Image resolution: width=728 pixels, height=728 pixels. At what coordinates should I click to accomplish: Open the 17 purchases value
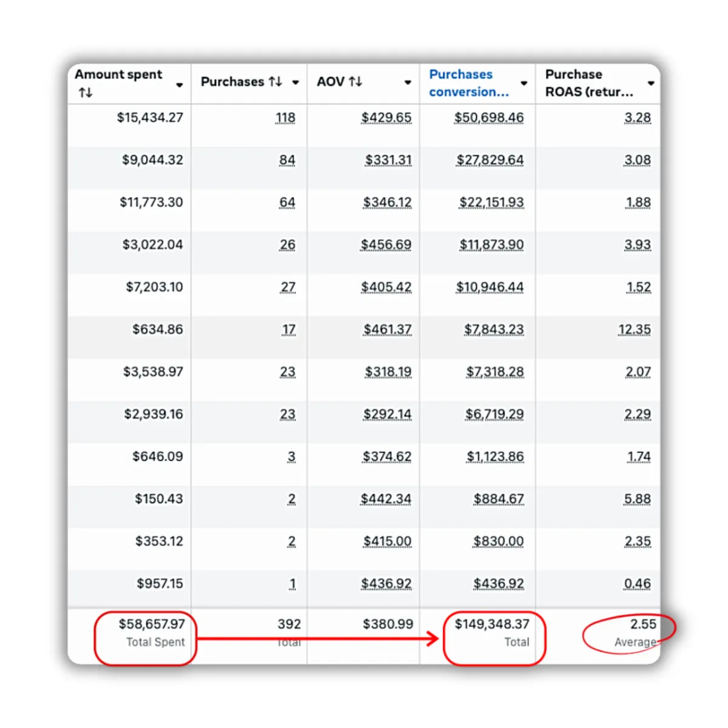tap(289, 329)
